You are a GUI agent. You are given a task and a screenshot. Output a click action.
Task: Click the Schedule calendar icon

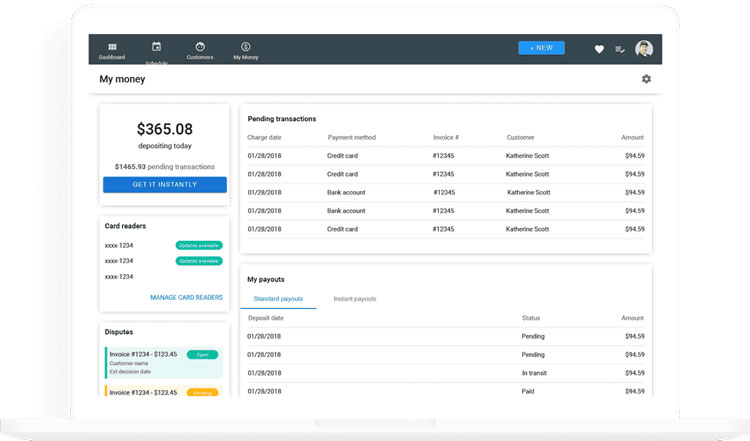[156, 46]
